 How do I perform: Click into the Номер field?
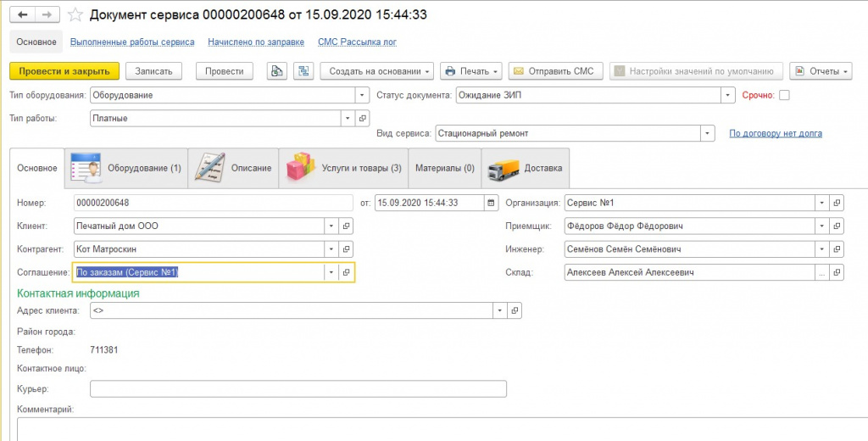pos(213,203)
